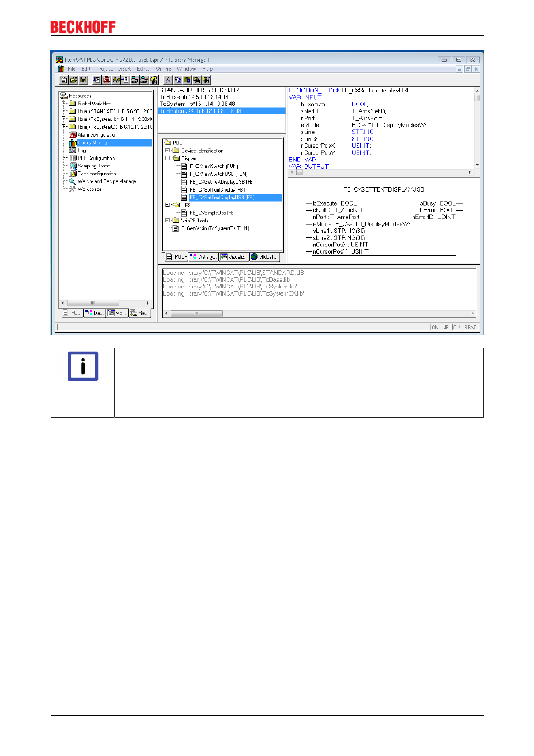Viewport: 534px width, 756px height.
Task: Click the Paste toolbar icon
Action: click(x=187, y=80)
